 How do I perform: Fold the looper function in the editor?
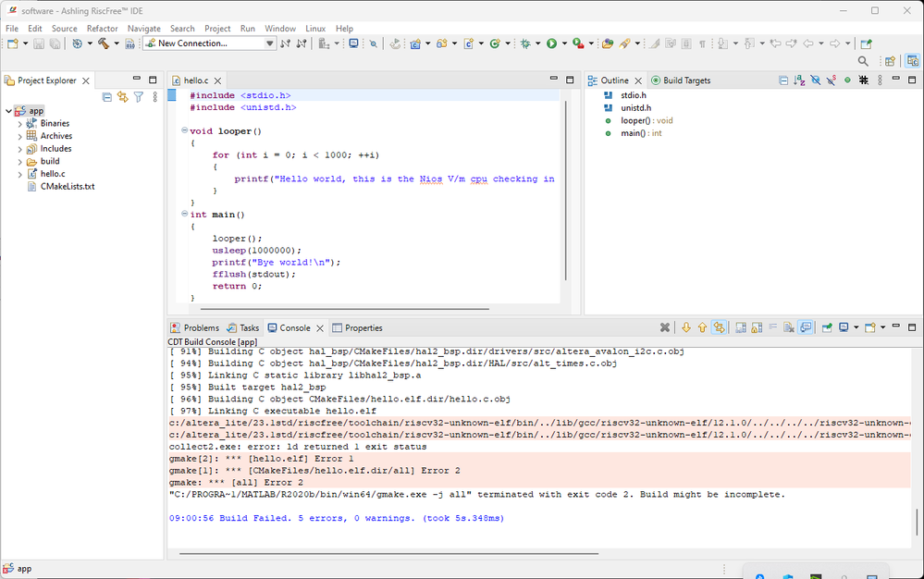[x=185, y=131]
